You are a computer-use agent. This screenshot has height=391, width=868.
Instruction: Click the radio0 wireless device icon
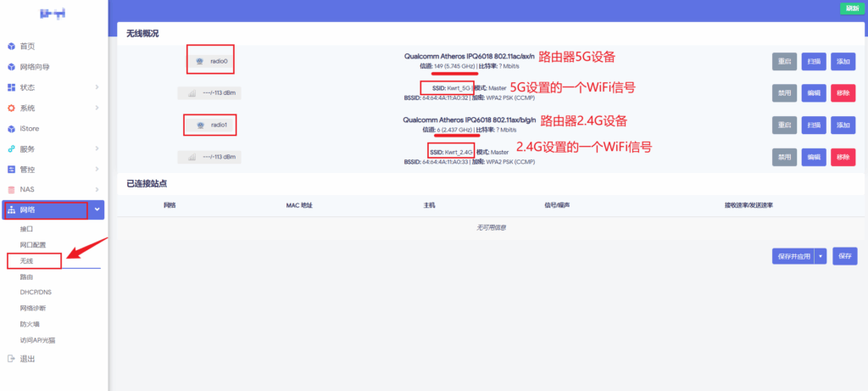pyautogui.click(x=198, y=61)
